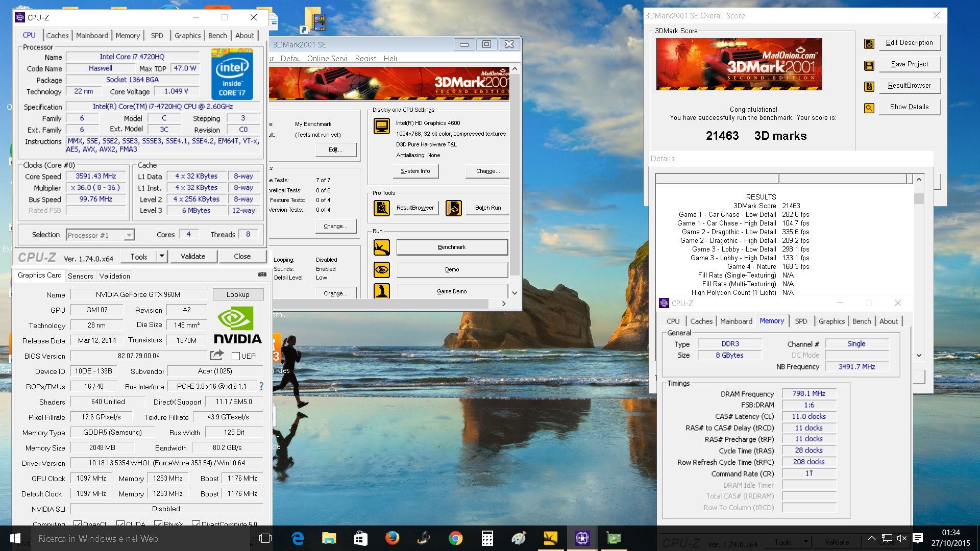Viewport: 980px width, 551px height.
Task: Toggle the DirectCompute 5.0 checkbox
Action: click(x=196, y=523)
